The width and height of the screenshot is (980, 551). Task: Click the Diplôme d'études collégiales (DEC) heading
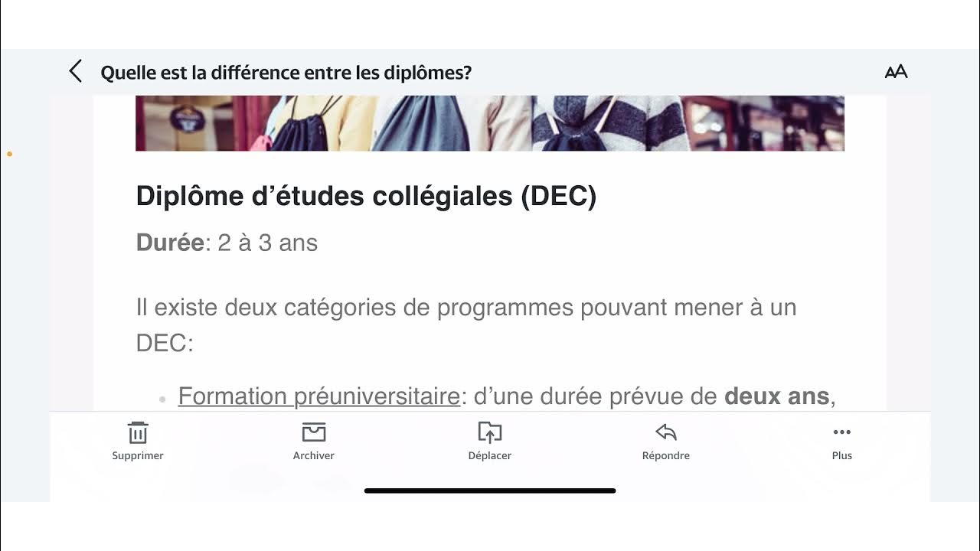(366, 197)
